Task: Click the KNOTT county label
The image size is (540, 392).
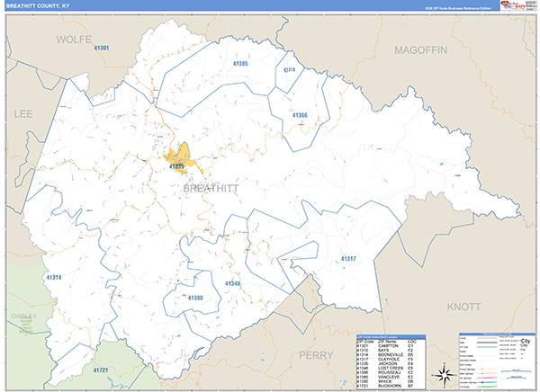Action: coord(463,307)
